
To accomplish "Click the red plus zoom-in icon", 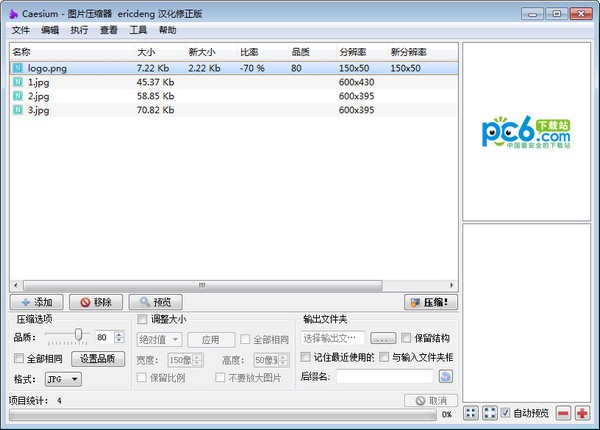I will 583,413.
